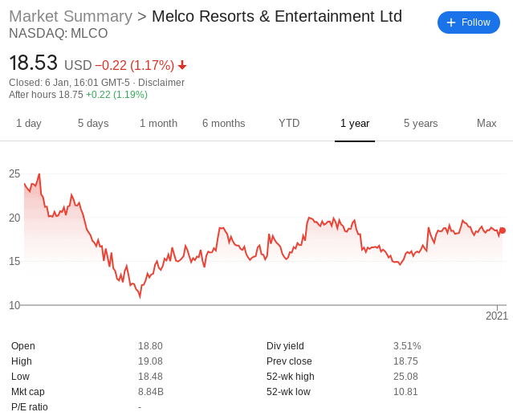Click the P/E ratio label
This screenshot has width=513, height=420.
(x=30, y=407)
